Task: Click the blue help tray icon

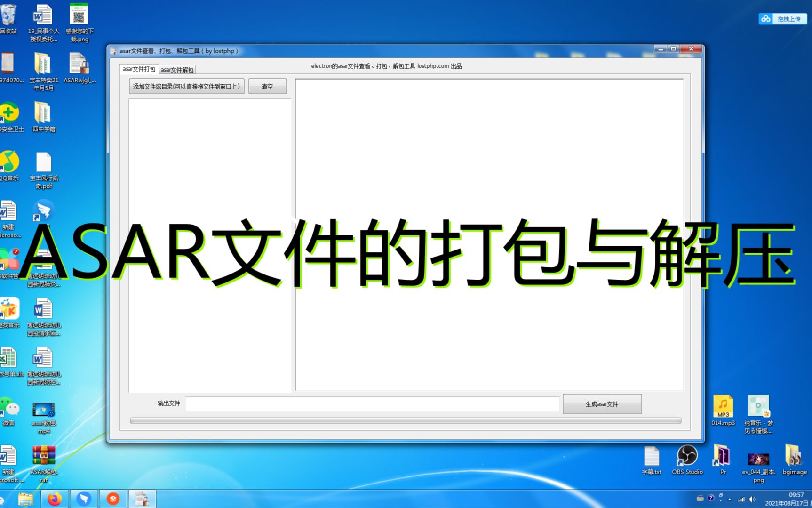Action: [710, 498]
